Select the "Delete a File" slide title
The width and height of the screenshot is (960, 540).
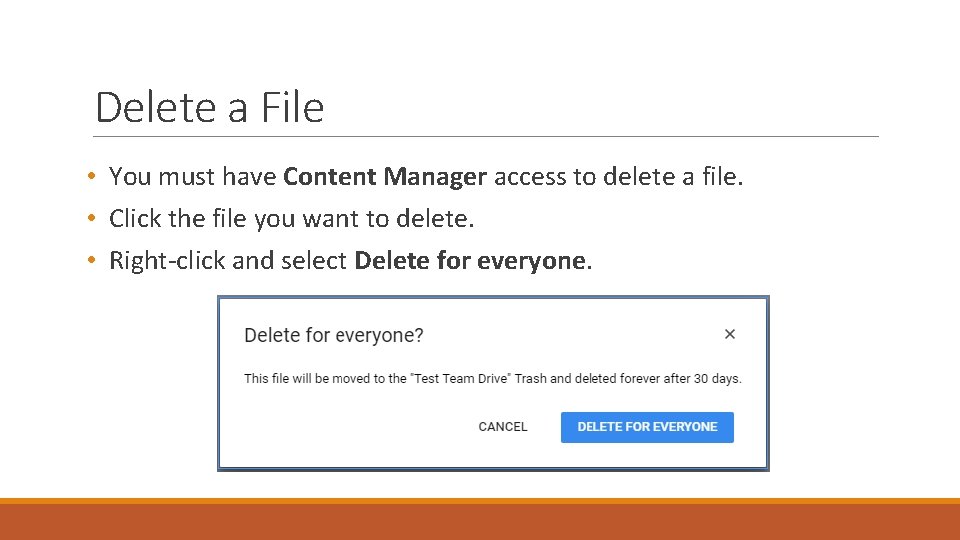click(x=210, y=107)
